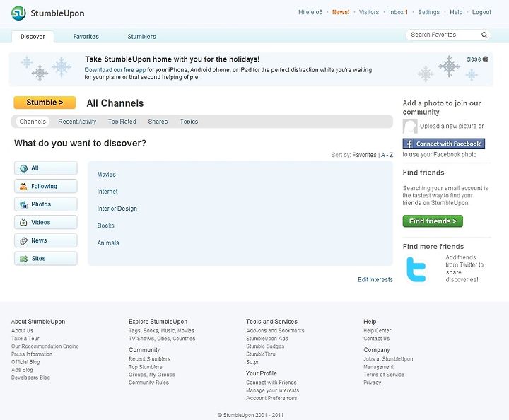Click the map icon on Sites
Image resolution: width=509 pixels, height=420 pixels.
tap(24, 259)
